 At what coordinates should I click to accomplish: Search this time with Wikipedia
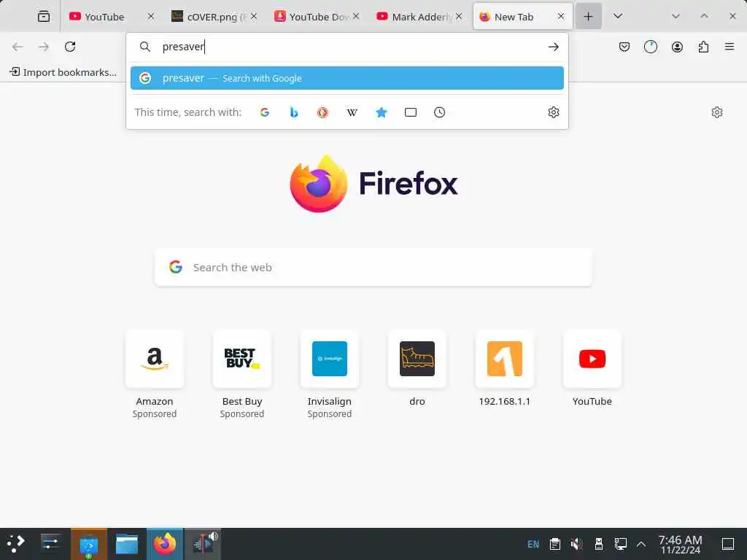pos(352,112)
